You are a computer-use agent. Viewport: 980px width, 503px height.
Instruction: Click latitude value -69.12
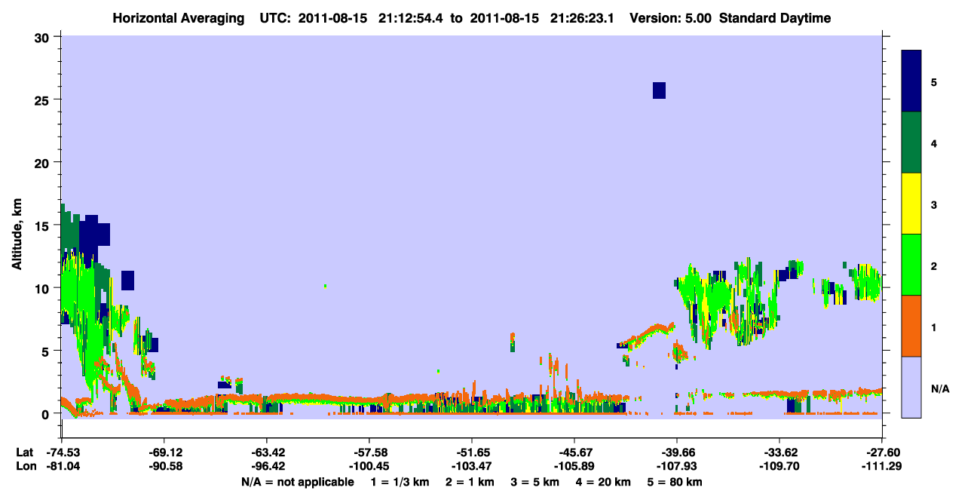[x=164, y=452]
